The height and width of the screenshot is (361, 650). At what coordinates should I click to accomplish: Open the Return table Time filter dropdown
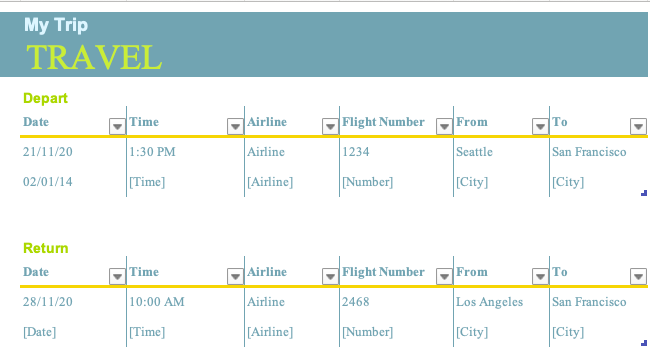(x=235, y=276)
